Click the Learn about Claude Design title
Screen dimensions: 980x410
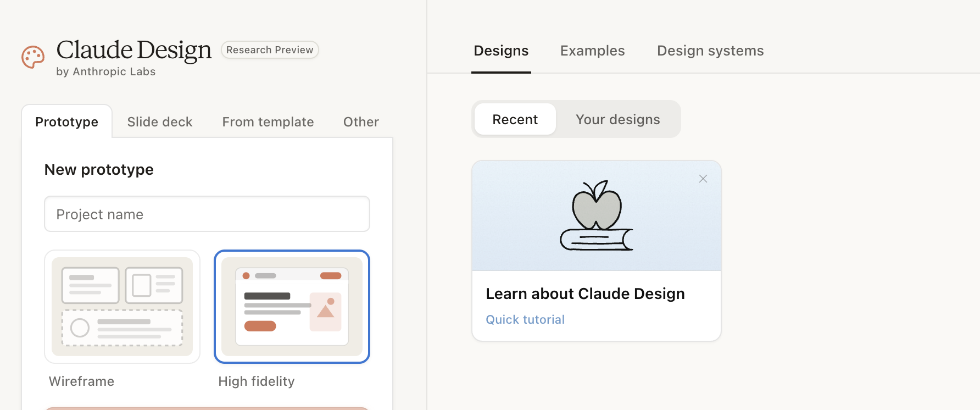coord(585,293)
